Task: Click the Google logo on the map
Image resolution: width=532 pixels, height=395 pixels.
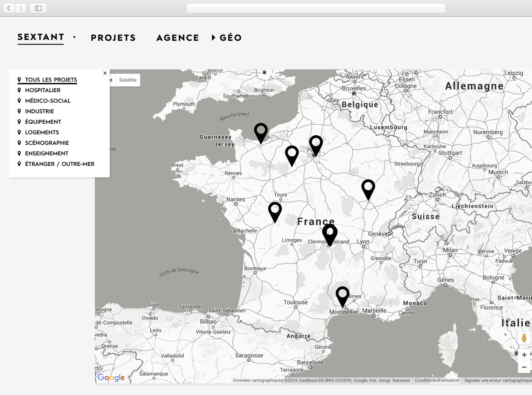Action: 112,377
